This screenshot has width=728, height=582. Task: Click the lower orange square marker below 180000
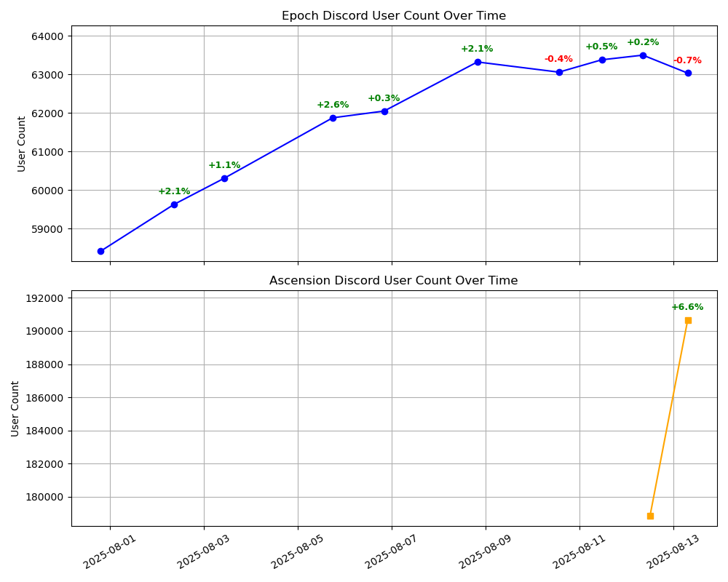(650, 516)
